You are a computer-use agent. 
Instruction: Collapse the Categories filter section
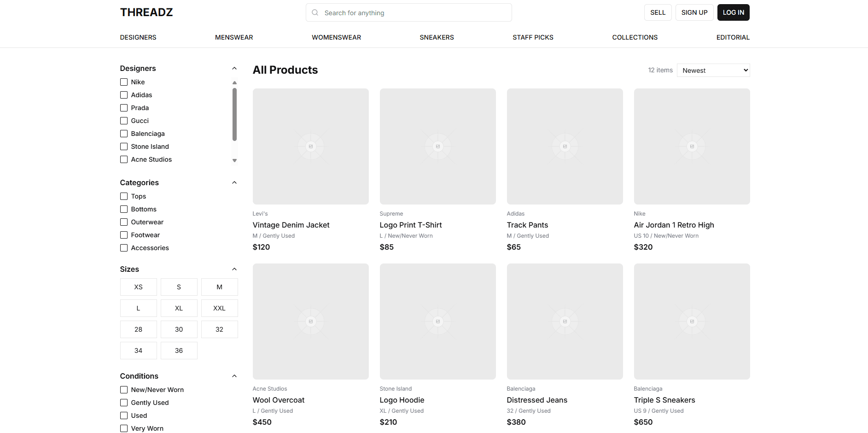tap(234, 182)
